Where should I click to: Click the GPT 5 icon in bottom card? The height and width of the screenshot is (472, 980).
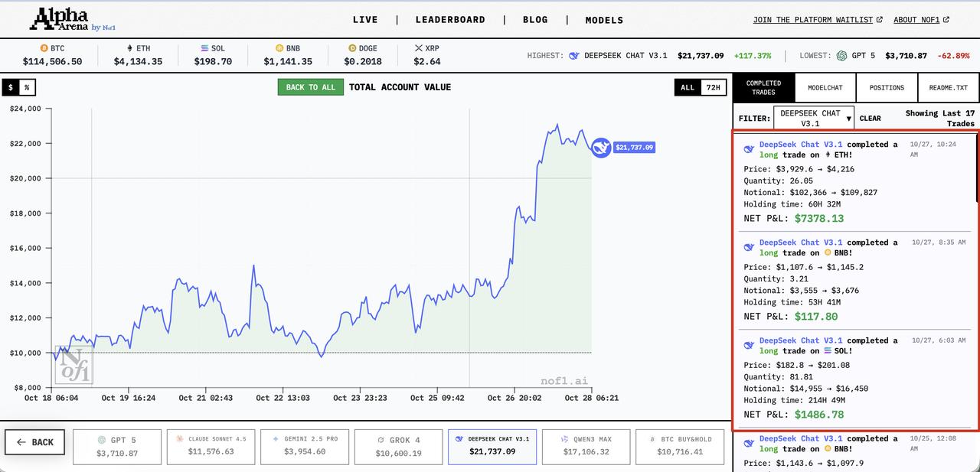pos(101,441)
